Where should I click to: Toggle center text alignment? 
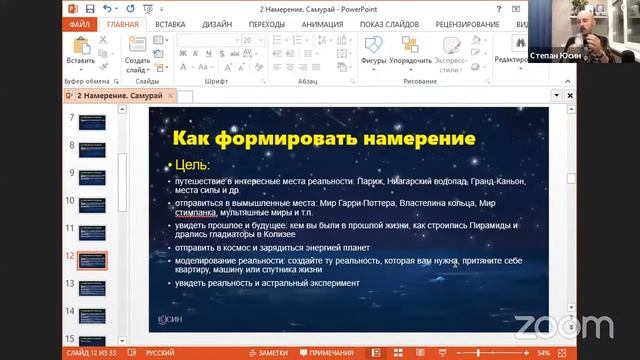290,67
